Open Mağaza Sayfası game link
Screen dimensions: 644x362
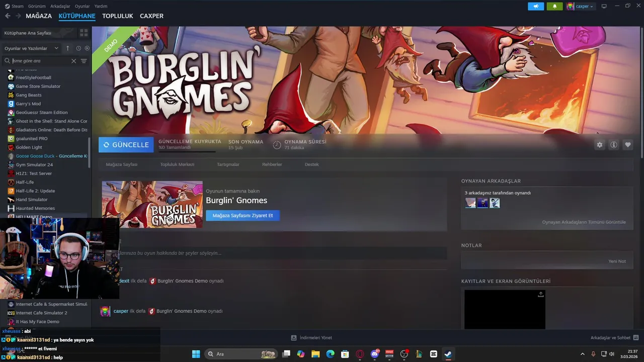click(x=121, y=164)
